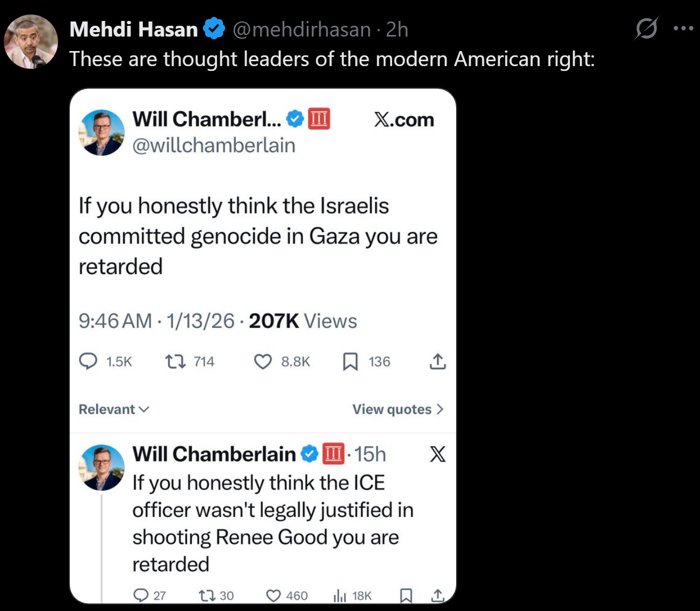Viewport: 700px width, 611px height.
Task: Open the @mehdirhasan handle link
Action: (301, 30)
